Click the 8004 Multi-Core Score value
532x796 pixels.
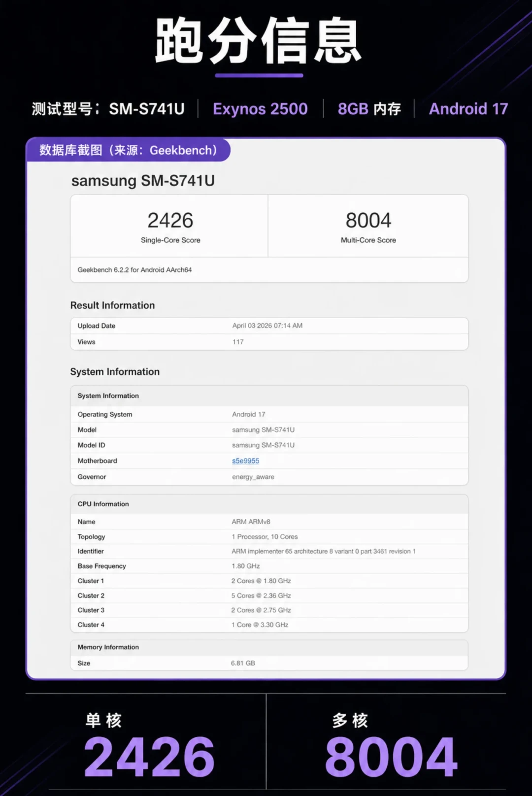coord(368,220)
